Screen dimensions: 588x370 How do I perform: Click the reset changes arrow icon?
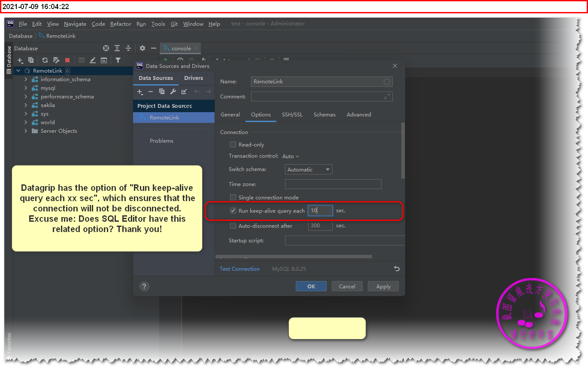click(397, 269)
